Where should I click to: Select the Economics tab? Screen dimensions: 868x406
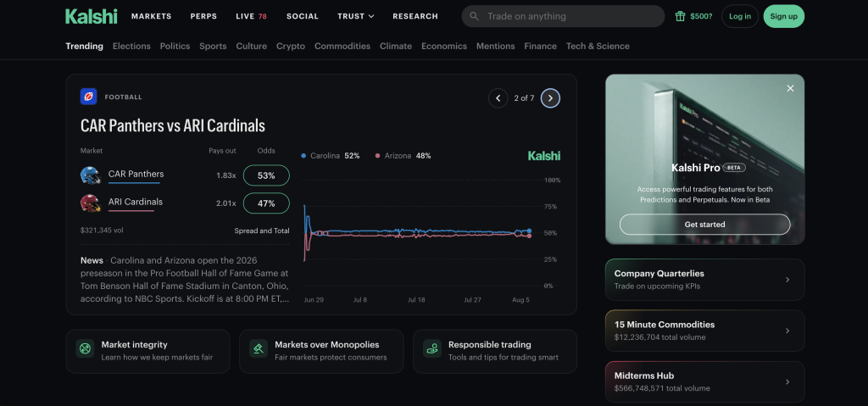pos(444,46)
